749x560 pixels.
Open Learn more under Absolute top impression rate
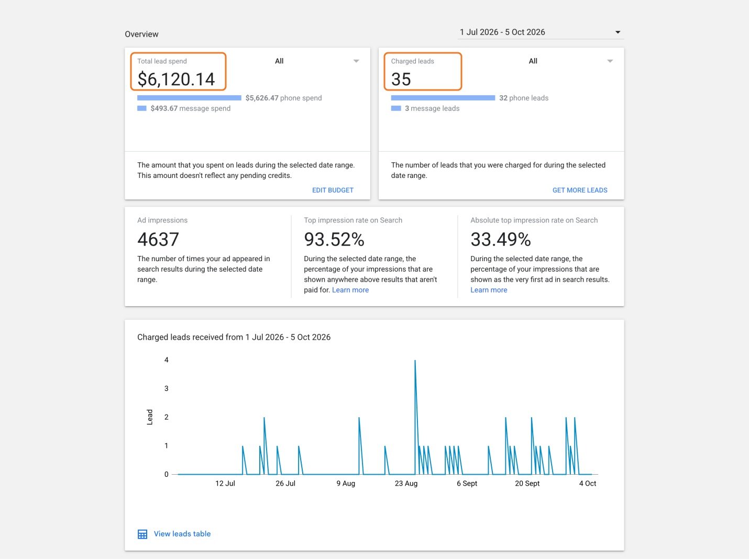[x=489, y=290]
